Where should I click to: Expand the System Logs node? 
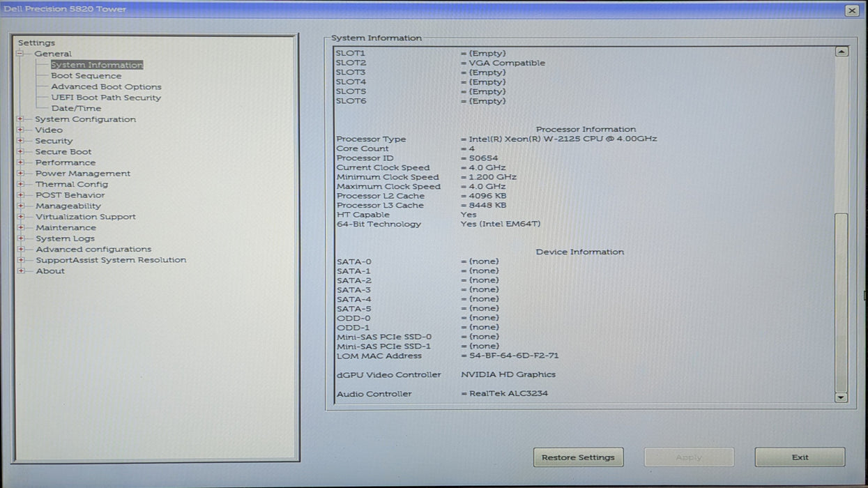[20, 238]
